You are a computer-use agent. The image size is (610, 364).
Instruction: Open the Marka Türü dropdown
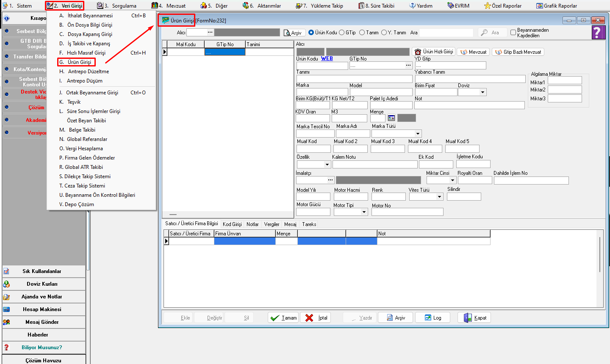click(x=418, y=134)
